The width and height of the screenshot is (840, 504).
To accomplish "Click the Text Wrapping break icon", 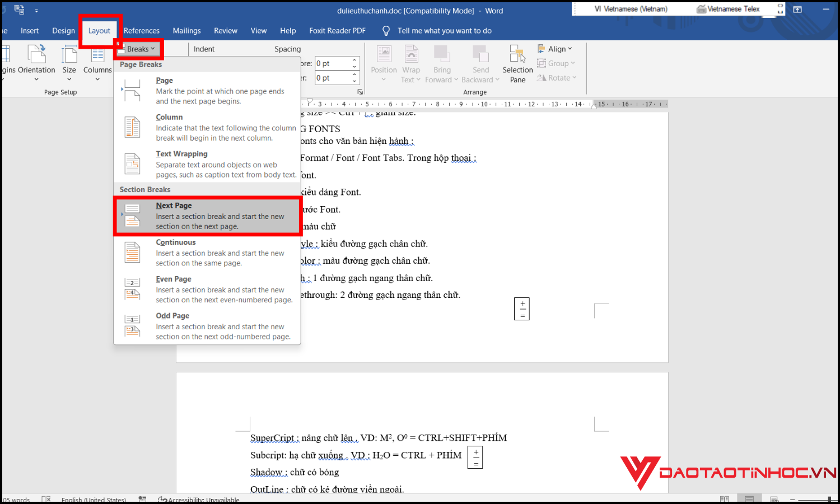I will (132, 164).
